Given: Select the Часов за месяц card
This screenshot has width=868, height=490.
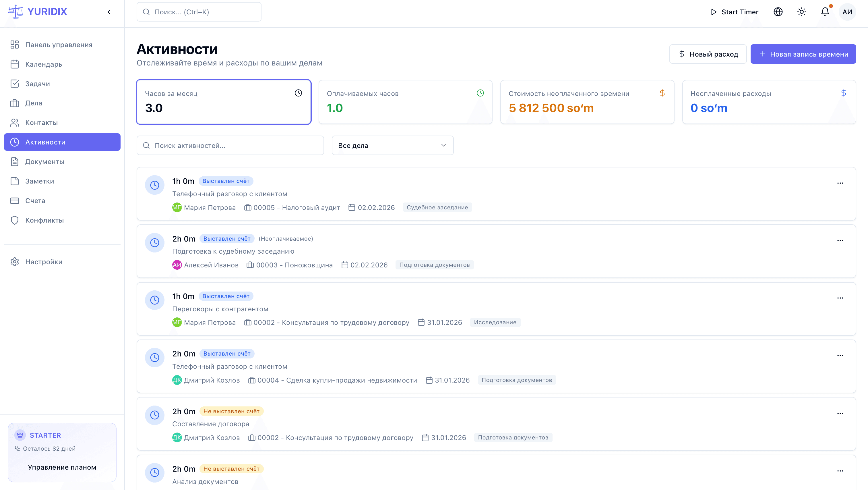Looking at the screenshot, I should [224, 102].
